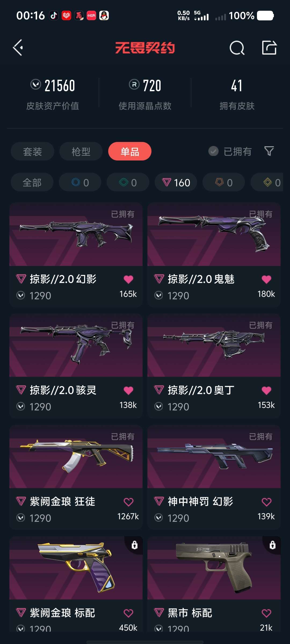This screenshot has width=290, height=644.
Task: Like the 紫阙金琅 狂徒 skin heart
Action: click(128, 502)
